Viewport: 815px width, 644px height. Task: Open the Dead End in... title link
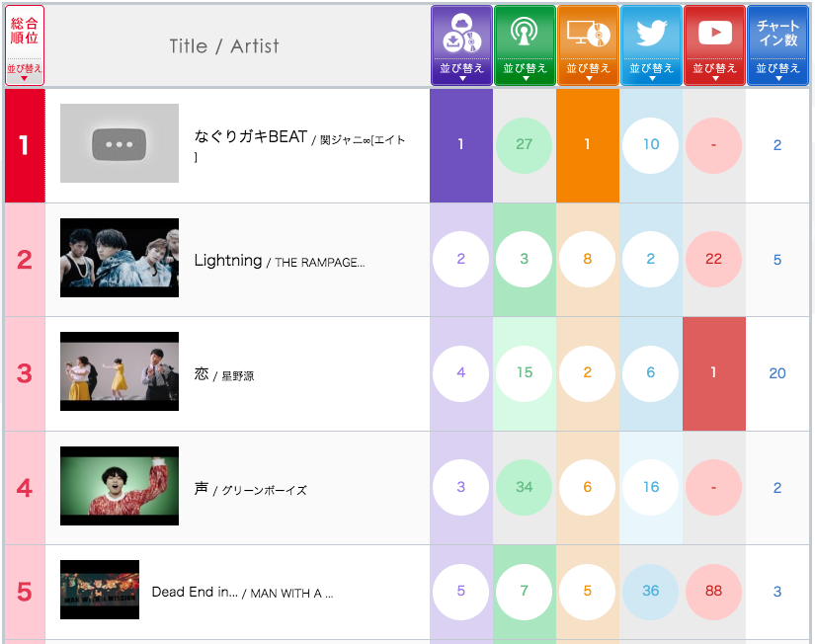click(195, 592)
